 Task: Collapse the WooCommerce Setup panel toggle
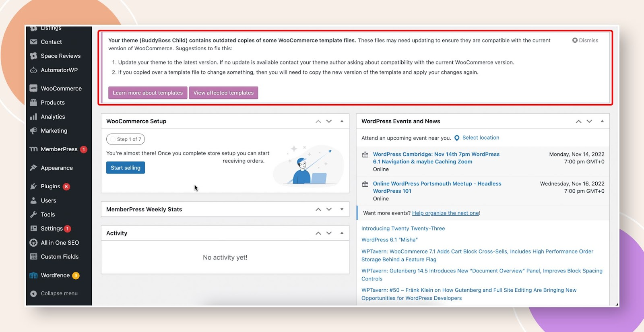click(342, 121)
